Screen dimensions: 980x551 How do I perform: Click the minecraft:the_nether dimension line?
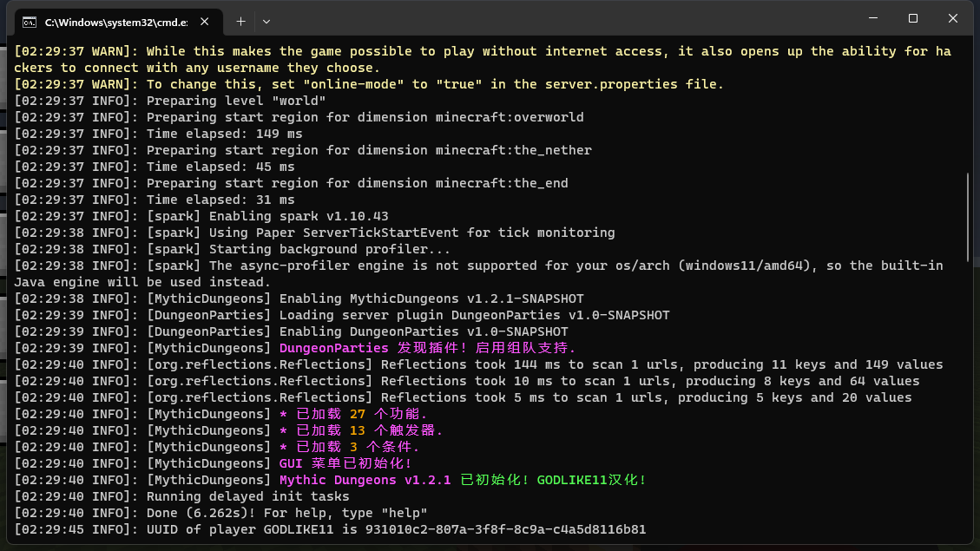369,150
